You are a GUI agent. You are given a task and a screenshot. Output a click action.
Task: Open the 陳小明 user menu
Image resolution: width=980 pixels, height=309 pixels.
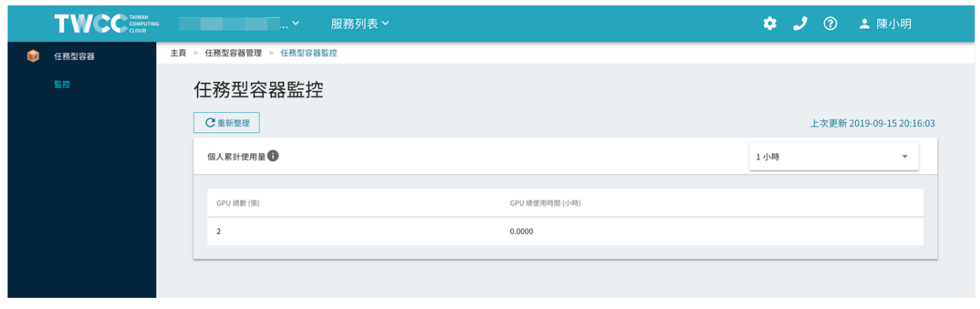pyautogui.click(x=894, y=24)
